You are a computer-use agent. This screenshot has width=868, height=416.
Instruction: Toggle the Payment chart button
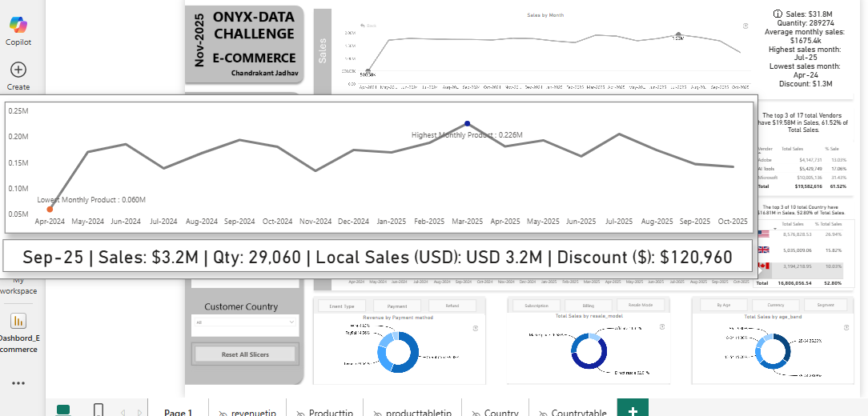pos(397,306)
